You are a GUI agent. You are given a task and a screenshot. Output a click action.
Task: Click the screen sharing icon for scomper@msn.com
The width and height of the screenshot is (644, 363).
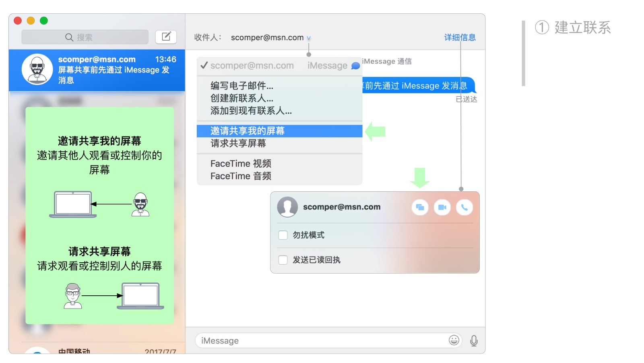click(420, 207)
